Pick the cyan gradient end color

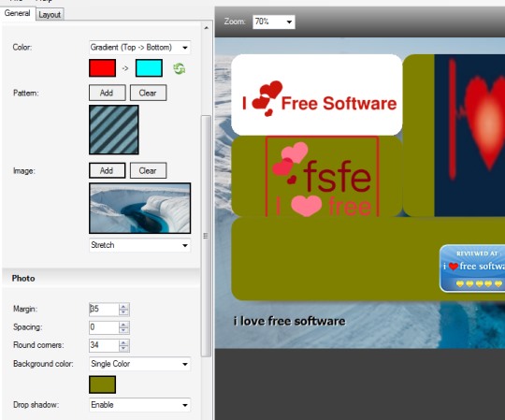point(149,68)
